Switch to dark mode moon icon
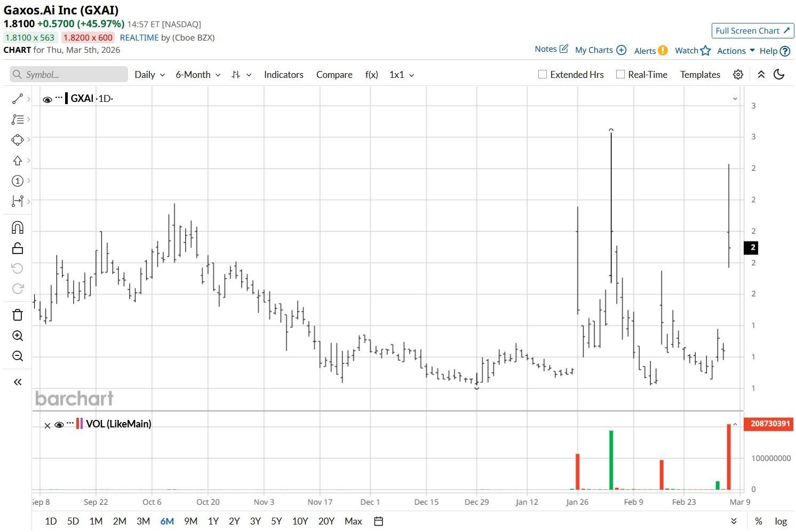Viewport: 796px width, 532px height. point(779,75)
